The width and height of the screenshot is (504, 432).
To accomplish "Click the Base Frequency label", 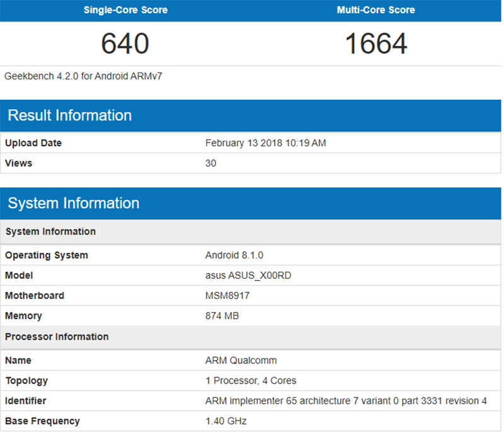I will point(42,421).
